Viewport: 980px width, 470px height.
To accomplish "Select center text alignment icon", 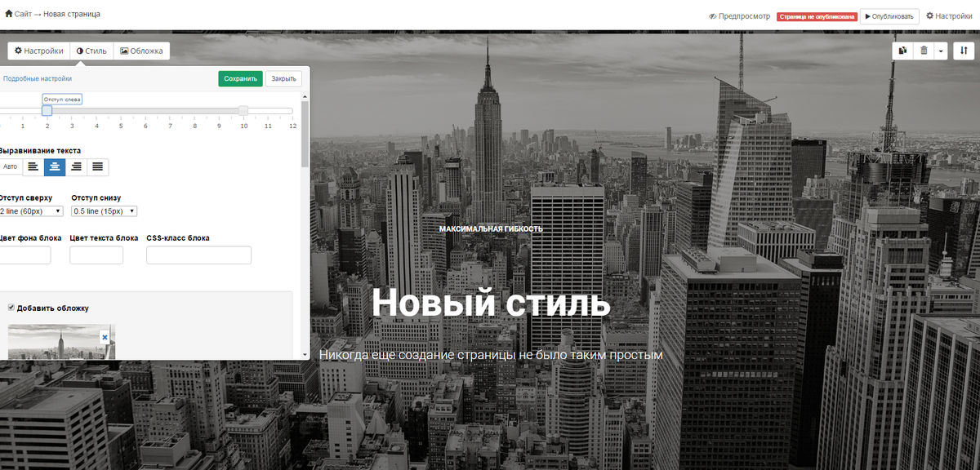I will (x=55, y=166).
